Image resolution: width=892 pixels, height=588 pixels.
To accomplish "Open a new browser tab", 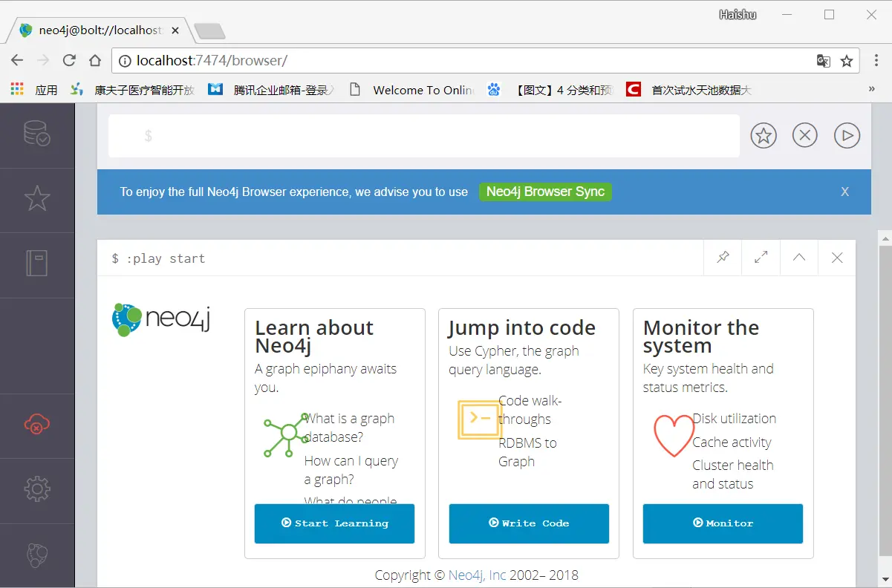I will (x=209, y=31).
